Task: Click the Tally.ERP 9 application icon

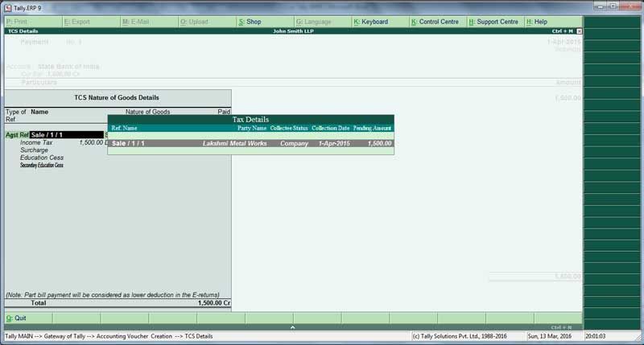Action: point(8,8)
